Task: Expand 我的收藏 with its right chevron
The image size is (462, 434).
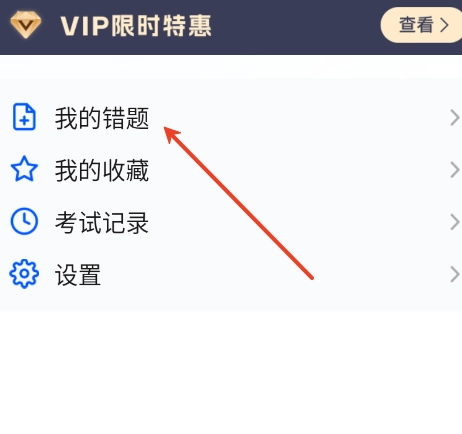Action: pos(455,170)
